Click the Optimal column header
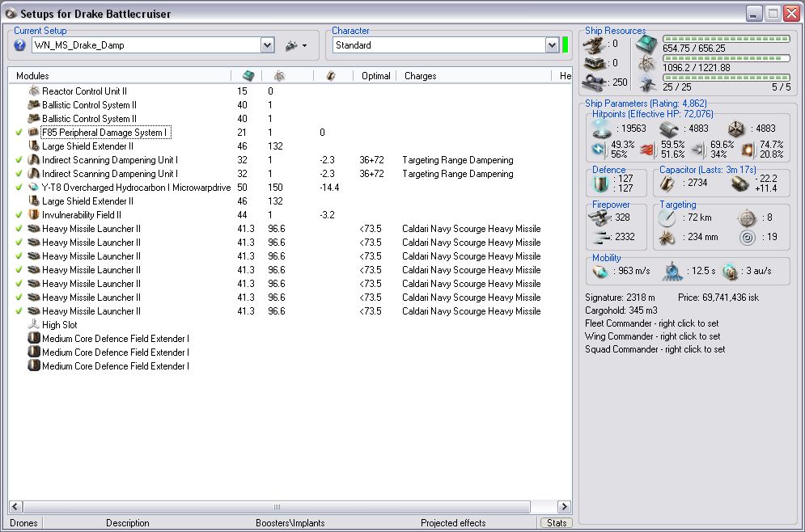The width and height of the screenshot is (805, 532). click(x=376, y=76)
